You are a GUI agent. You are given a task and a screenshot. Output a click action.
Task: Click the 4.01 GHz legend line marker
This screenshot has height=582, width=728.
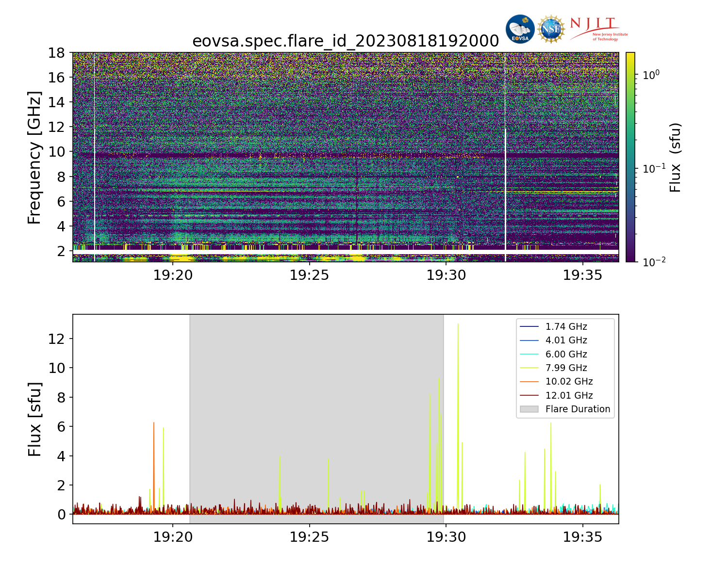(529, 340)
